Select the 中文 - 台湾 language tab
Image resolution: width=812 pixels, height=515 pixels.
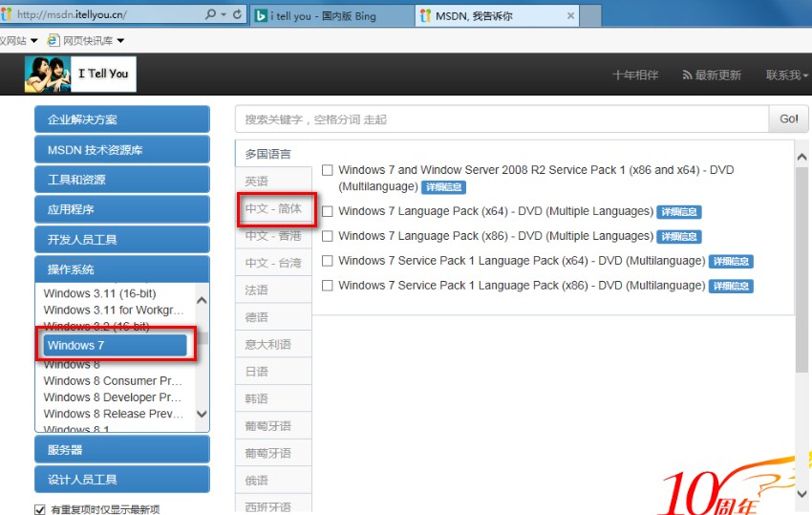tap(273, 263)
